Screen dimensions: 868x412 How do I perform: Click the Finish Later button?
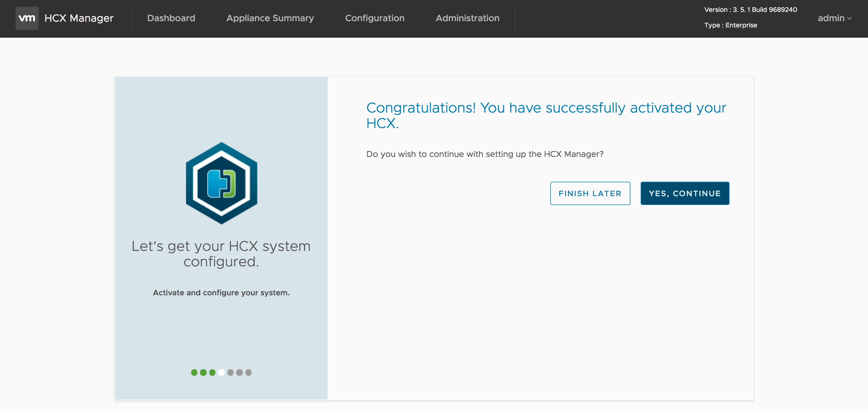(x=590, y=193)
